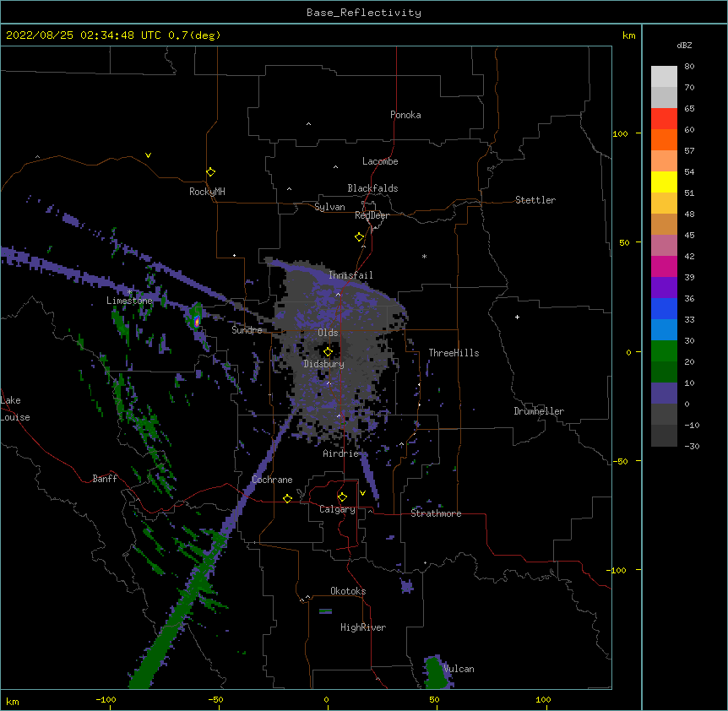Click the yellow V marker east of Calgary's diamond
Screen dimensions: 728x711
(x=362, y=493)
